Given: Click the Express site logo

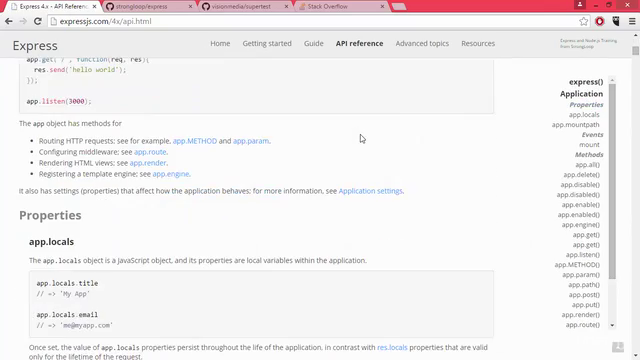Looking at the screenshot, I should pyautogui.click(x=35, y=46).
